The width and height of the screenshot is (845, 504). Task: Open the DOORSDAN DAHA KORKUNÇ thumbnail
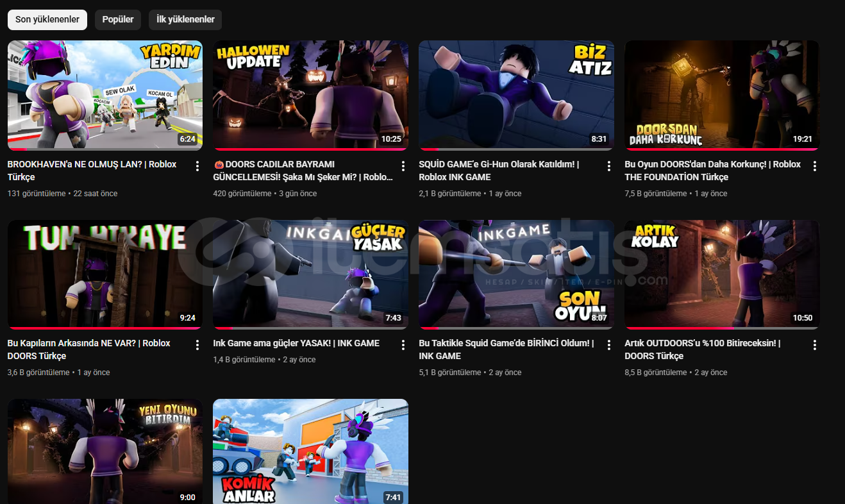point(723,96)
